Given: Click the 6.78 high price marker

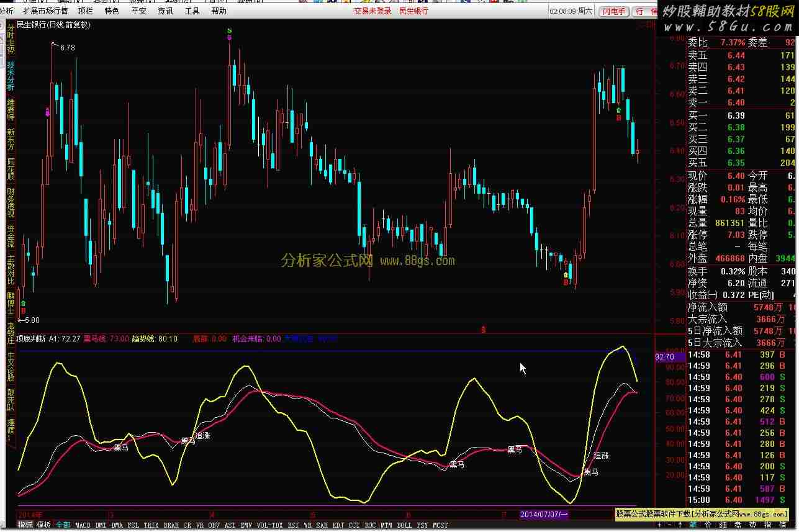Looking at the screenshot, I should click(x=66, y=48).
